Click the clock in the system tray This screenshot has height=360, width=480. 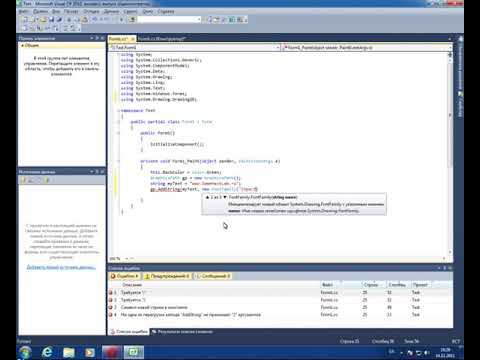coord(445,353)
